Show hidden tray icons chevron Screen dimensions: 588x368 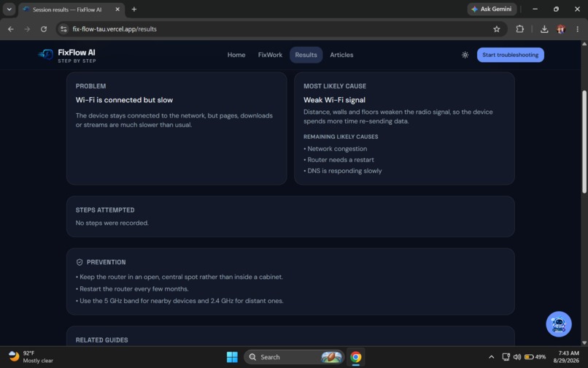point(491,357)
